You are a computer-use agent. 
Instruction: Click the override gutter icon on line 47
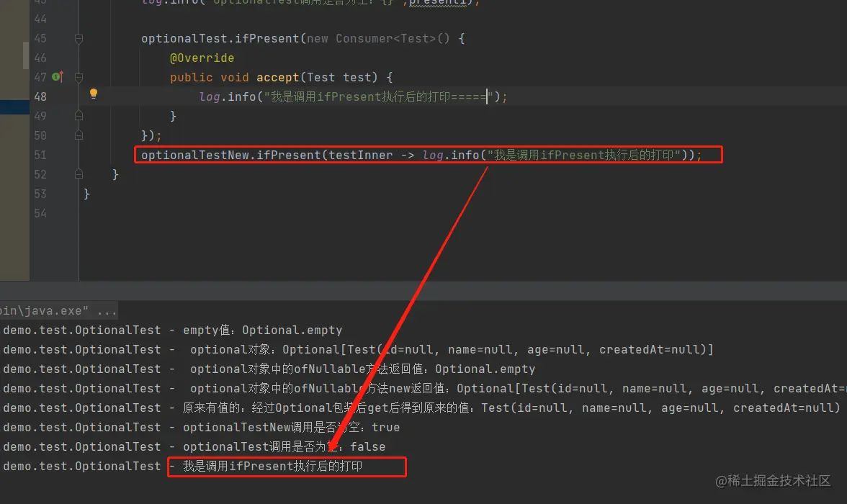pyautogui.click(x=58, y=77)
